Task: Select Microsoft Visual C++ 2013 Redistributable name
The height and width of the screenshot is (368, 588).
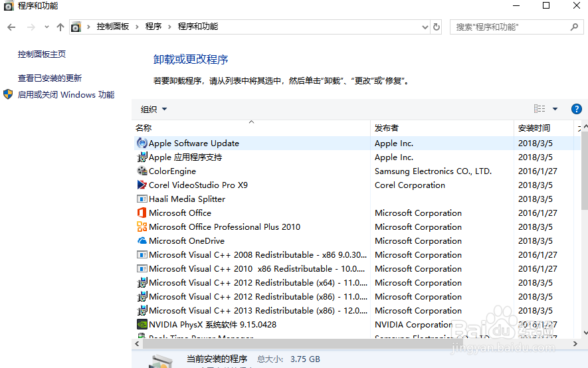Action: [x=258, y=310]
